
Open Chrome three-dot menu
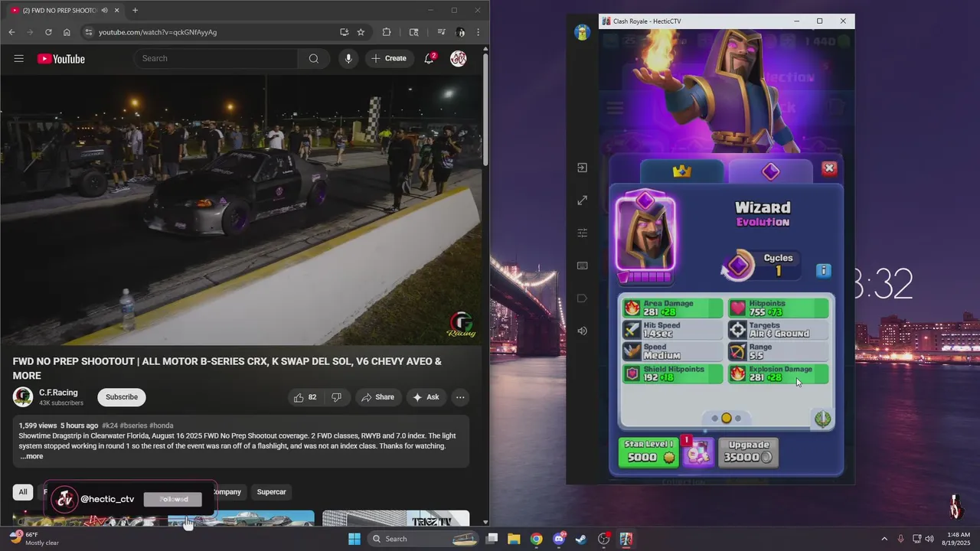pos(479,32)
